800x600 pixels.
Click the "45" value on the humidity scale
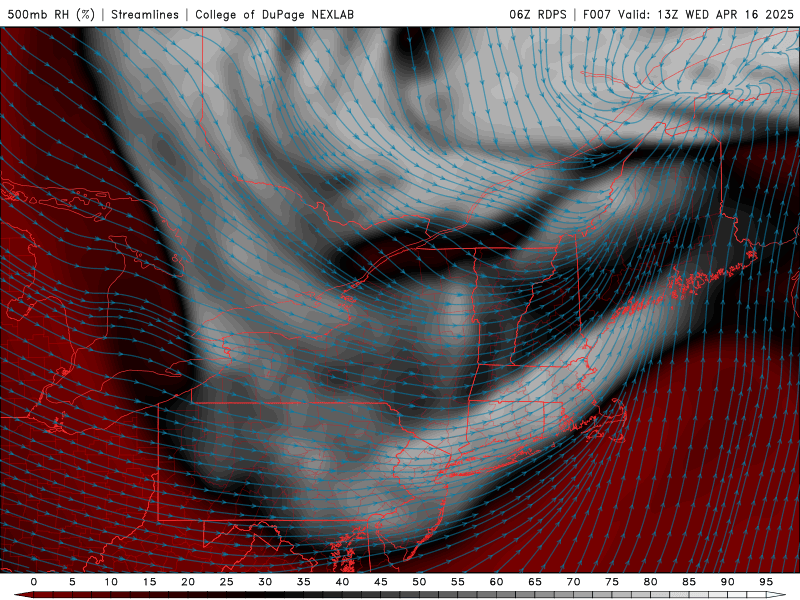(x=381, y=582)
